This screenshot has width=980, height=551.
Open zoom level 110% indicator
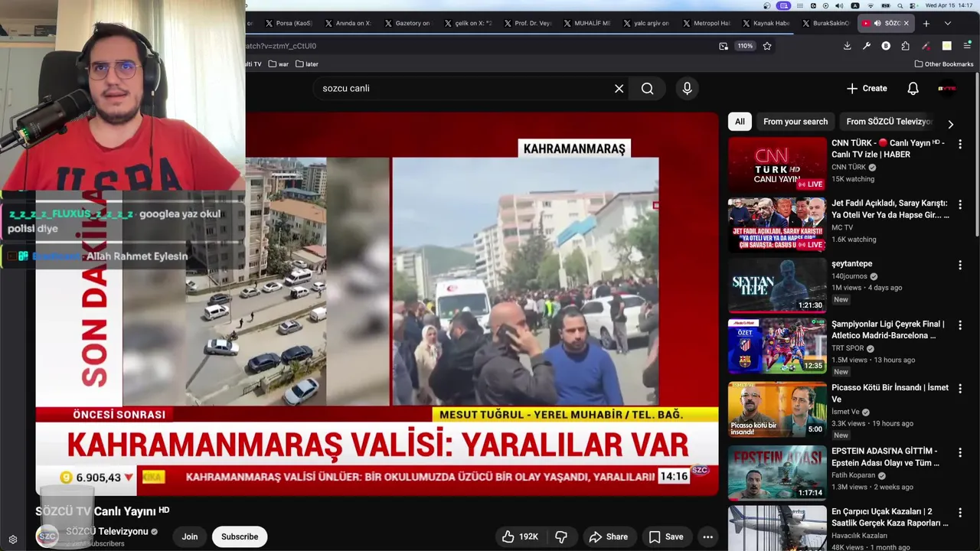pos(745,46)
